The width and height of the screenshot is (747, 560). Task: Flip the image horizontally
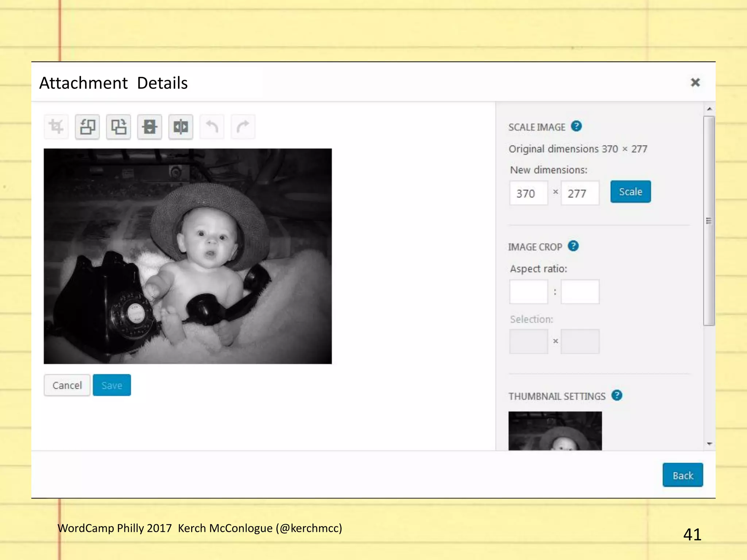(181, 127)
